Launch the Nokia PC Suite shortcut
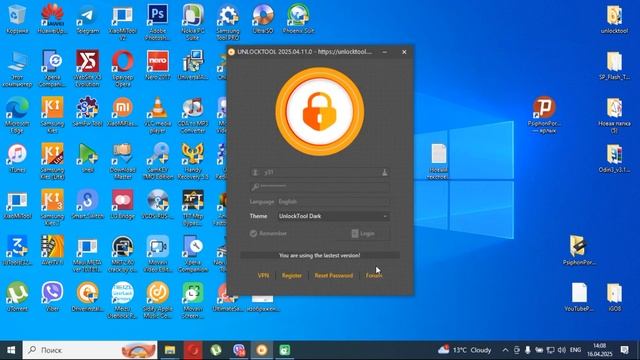The image size is (640, 360). [x=193, y=22]
